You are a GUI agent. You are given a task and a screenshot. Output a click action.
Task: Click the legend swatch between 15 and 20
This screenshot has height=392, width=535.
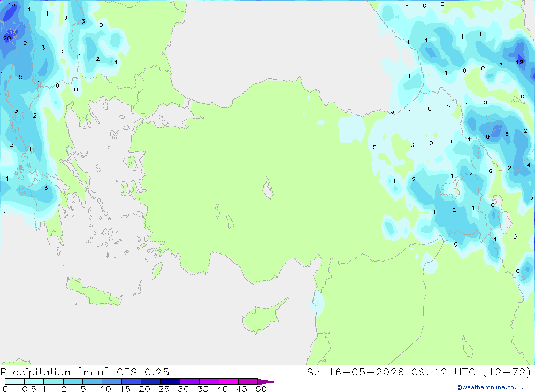131,381
